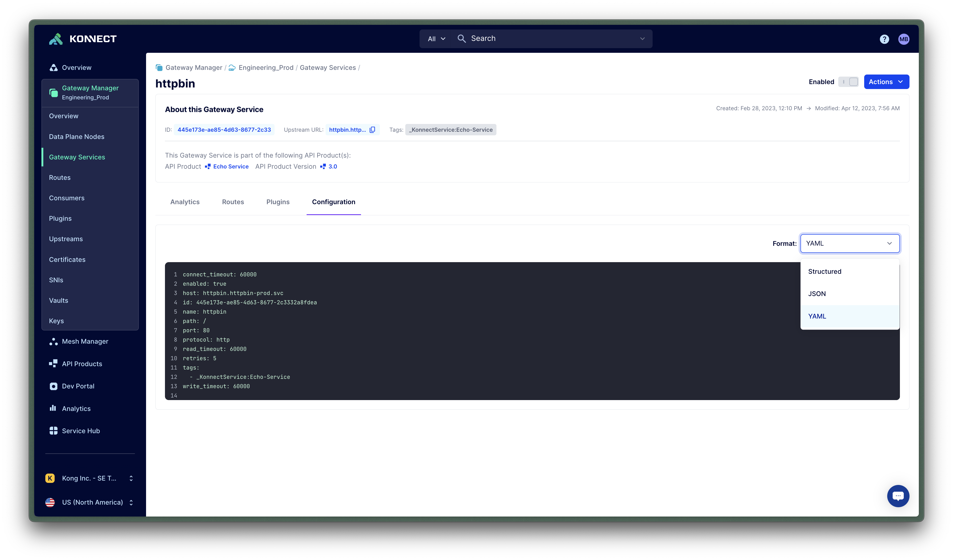Switch to the Routes tab
Screen dimensions: 953x560
(x=233, y=202)
